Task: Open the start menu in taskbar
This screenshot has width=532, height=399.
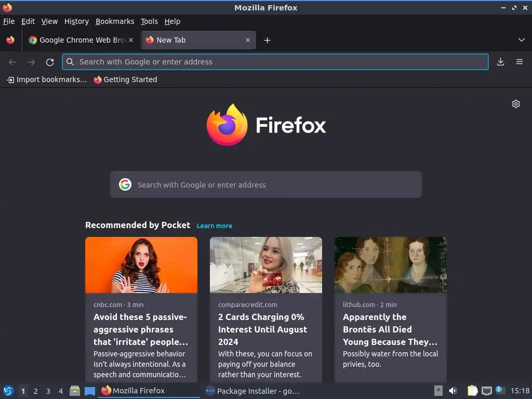Action: coord(8,391)
